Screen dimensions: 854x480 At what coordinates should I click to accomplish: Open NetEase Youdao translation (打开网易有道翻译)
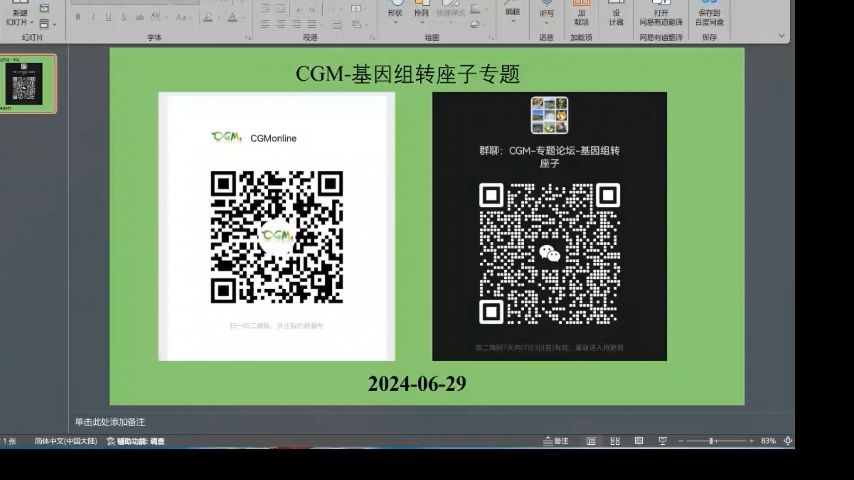coord(661,13)
